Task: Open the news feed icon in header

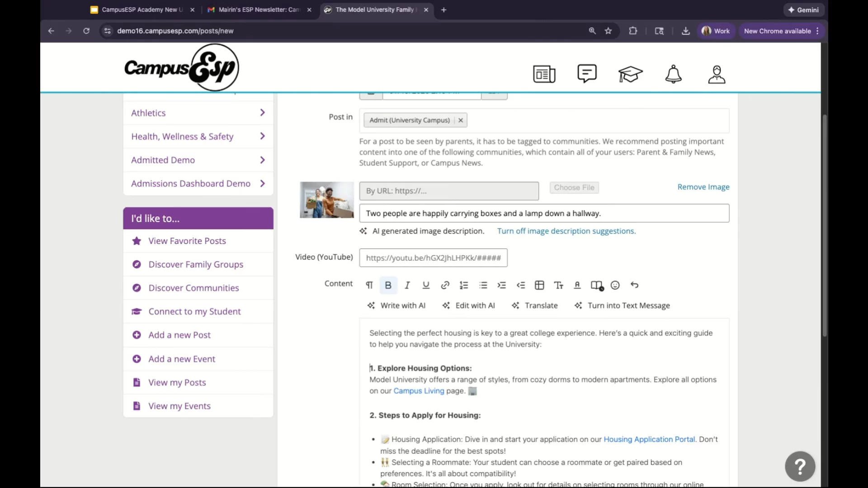Action: coord(544,74)
